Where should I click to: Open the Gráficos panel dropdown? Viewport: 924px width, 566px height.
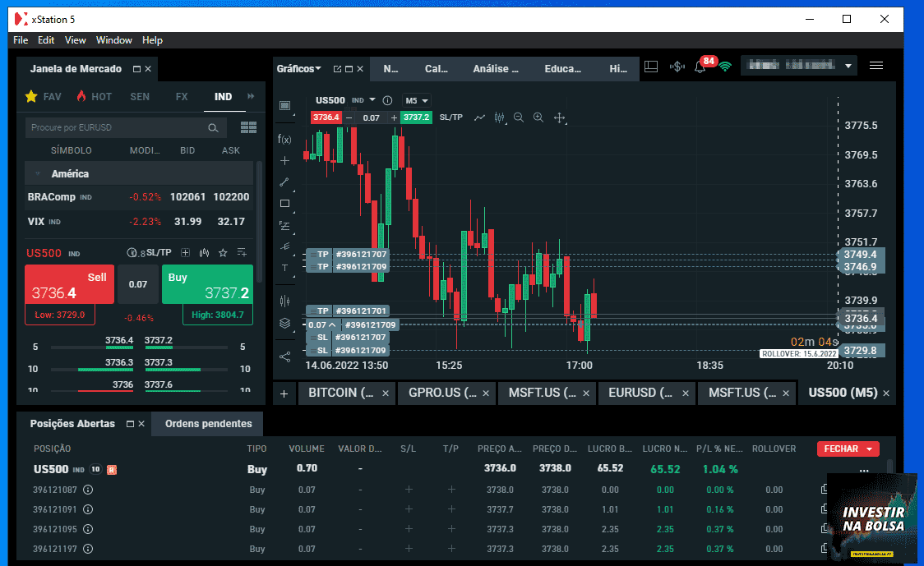(318, 69)
